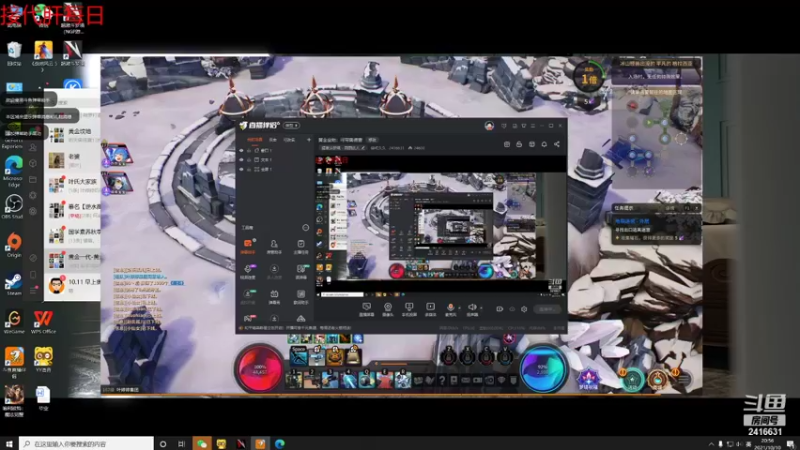The width and height of the screenshot is (800, 450).
Task: Mute the speaker (扬声器)
Action: [472, 309]
